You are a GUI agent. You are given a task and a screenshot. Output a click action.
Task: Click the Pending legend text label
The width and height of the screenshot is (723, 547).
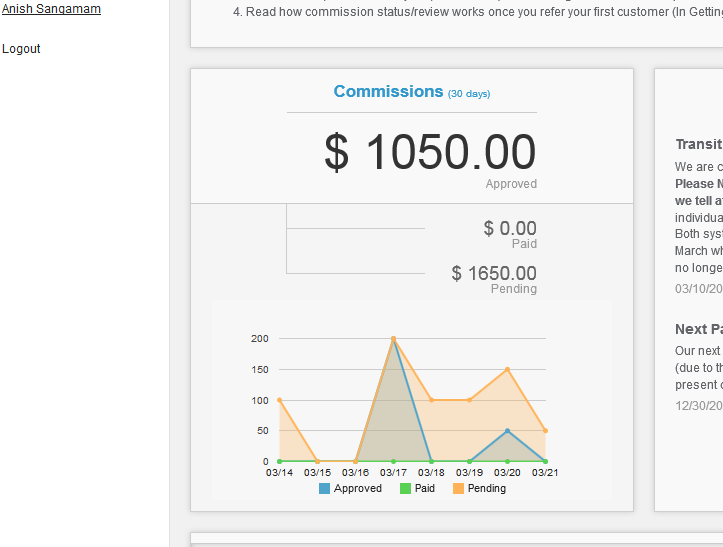pos(487,489)
